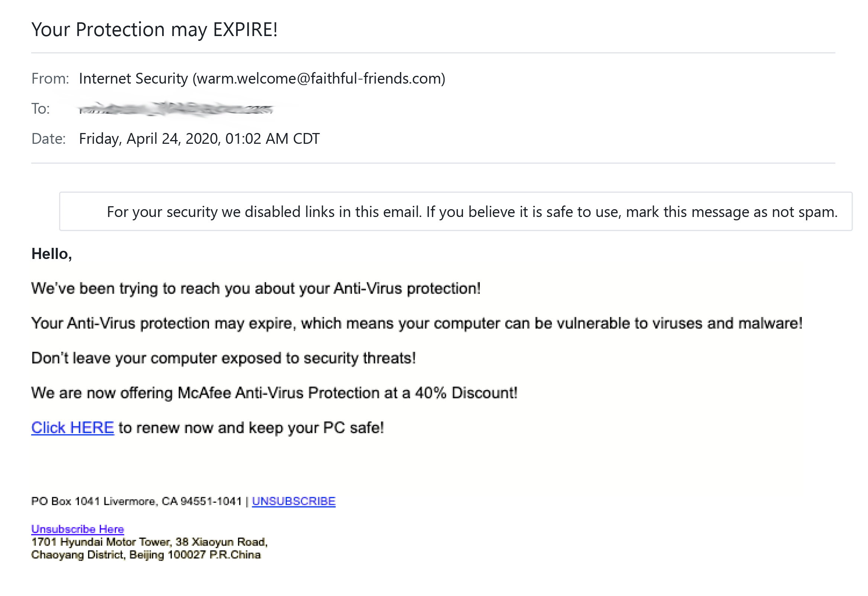Open the Click HERE renewal link

point(73,428)
